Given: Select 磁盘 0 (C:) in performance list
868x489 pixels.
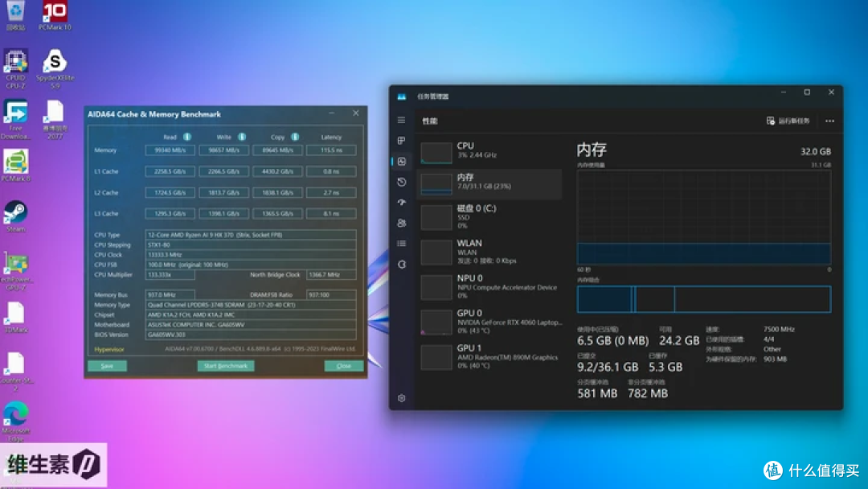Looking at the screenshot, I should point(490,216).
